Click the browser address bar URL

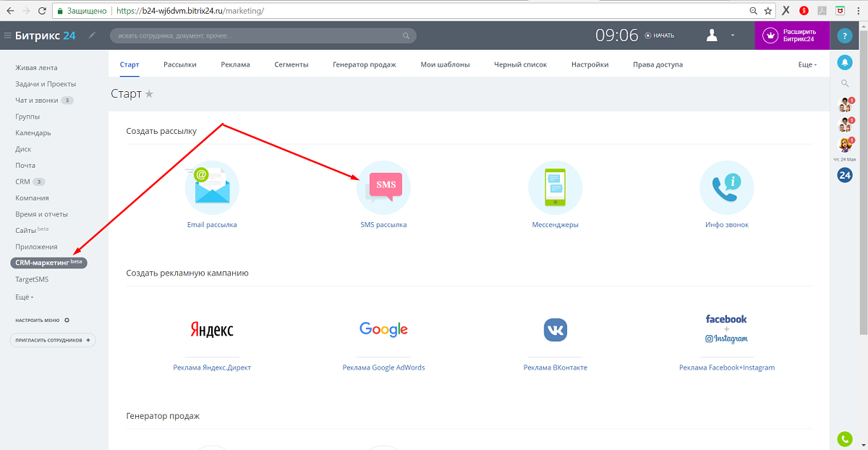pyautogui.click(x=190, y=12)
